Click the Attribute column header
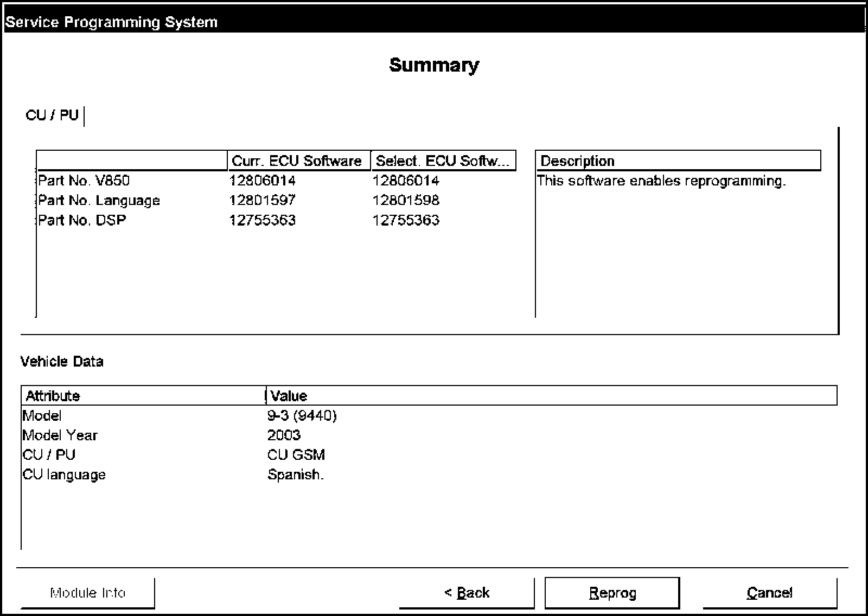 click(x=144, y=396)
